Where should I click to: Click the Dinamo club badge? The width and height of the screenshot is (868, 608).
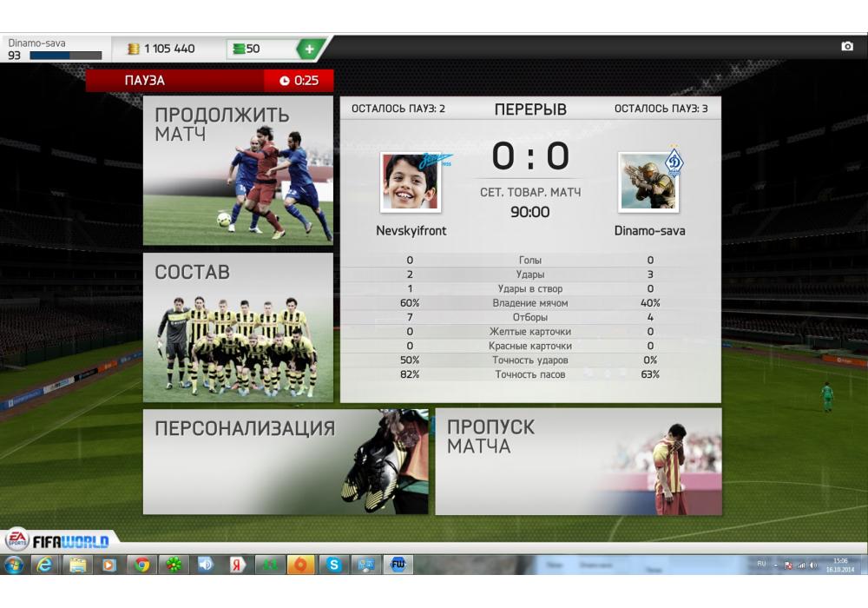point(674,162)
